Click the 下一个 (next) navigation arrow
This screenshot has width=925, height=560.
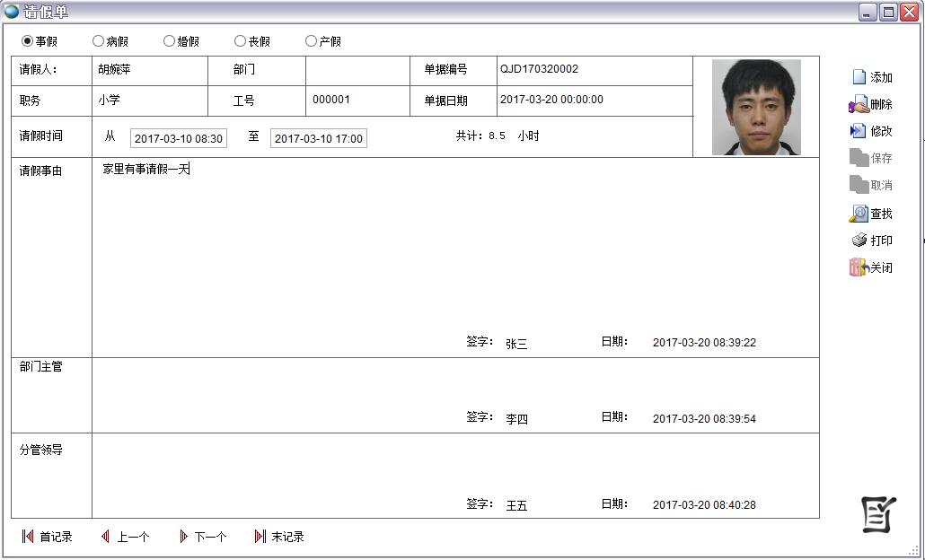click(x=205, y=537)
